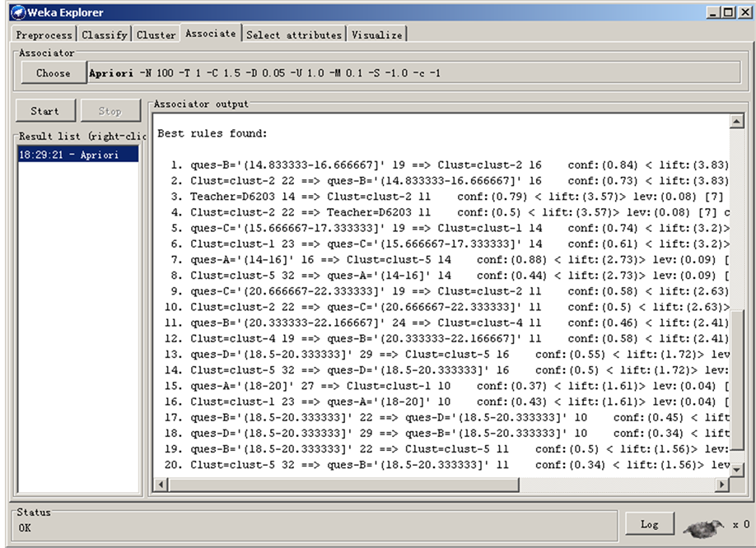This screenshot has width=756, height=548.
Task: Maximize the Weka Explorer window
Action: tap(727, 12)
